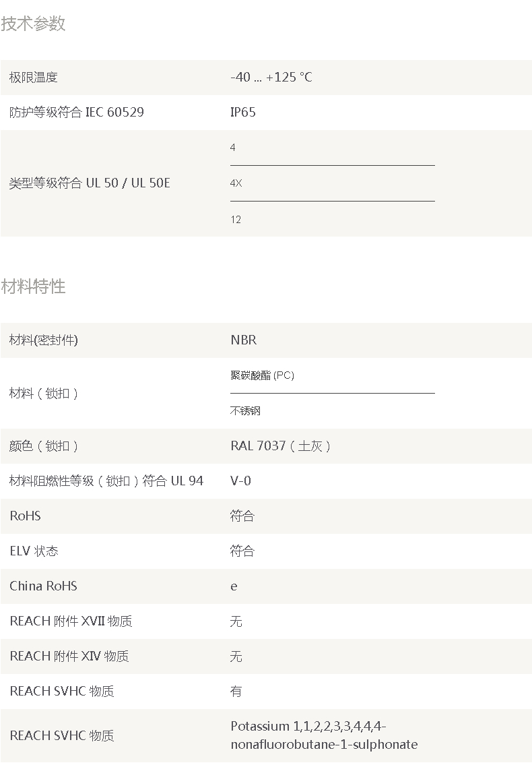Select the REACH 附件 XVII 物质 label

tap(71, 621)
